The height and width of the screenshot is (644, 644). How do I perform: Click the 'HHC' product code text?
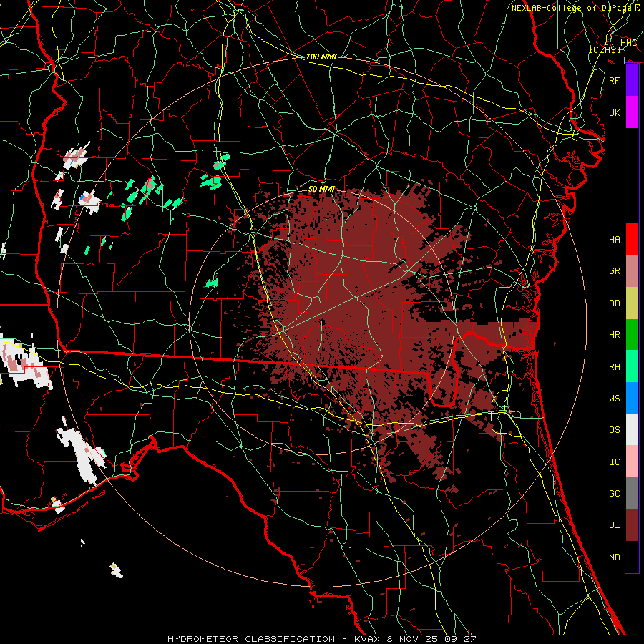[628, 43]
